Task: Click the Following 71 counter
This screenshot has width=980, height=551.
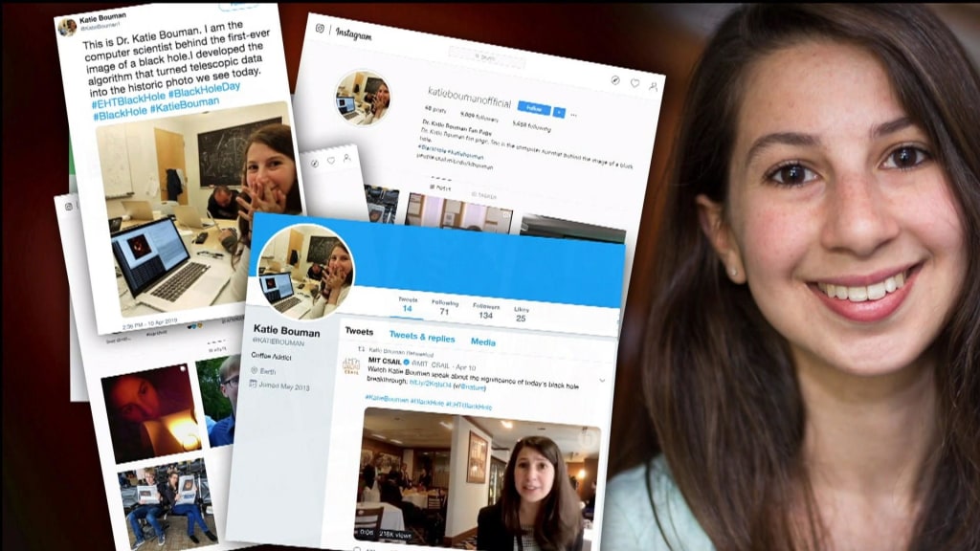Action: point(444,307)
